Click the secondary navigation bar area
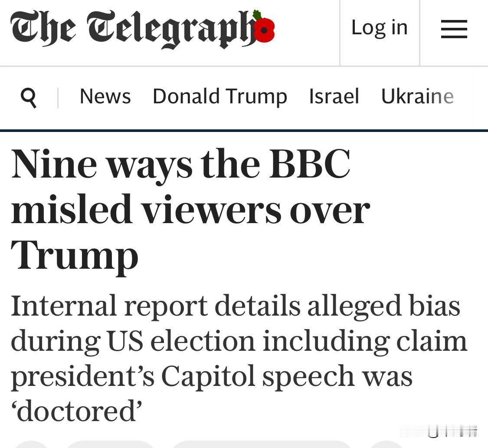Image resolution: width=488 pixels, height=448 pixels. (243, 96)
